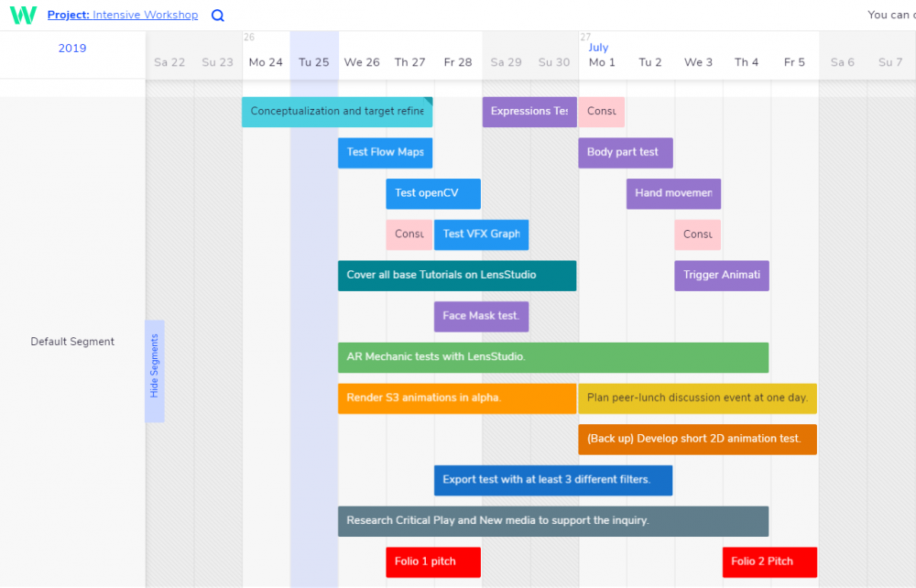Screen dimensions: 916x588
Task: Open the Folio 2 Pitch red task
Action: 769,561
